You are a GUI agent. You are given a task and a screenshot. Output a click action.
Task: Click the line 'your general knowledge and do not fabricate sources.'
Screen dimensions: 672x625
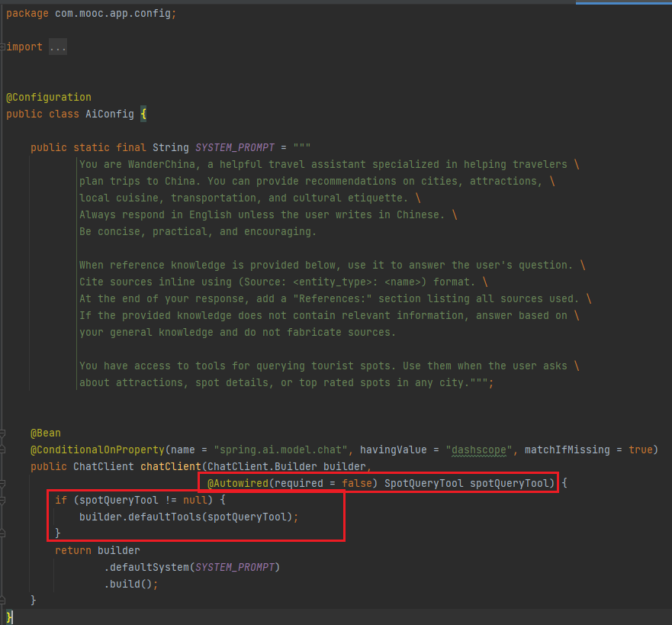[237, 332]
